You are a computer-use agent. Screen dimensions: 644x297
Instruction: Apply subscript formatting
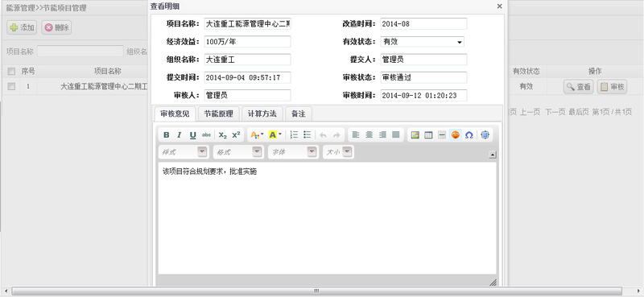223,135
